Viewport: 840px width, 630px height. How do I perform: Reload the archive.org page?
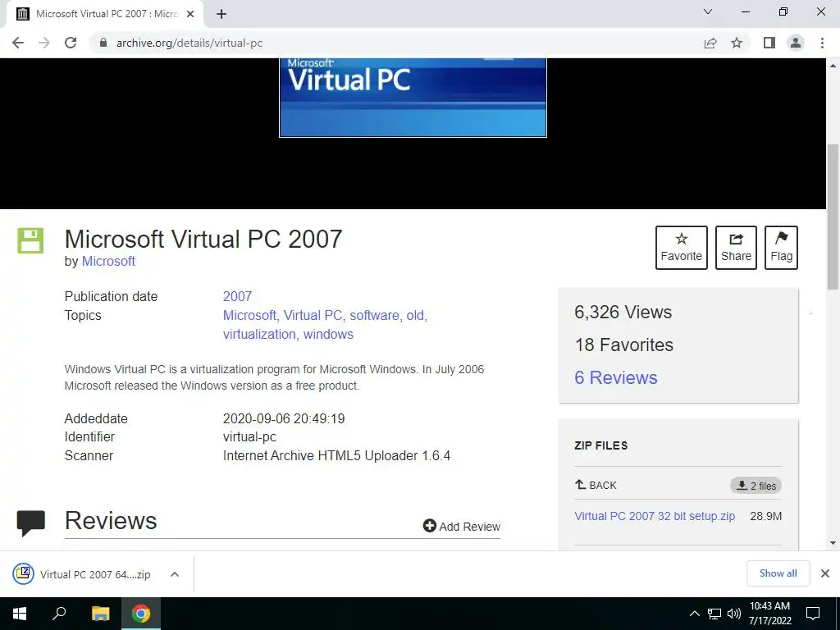tap(71, 43)
